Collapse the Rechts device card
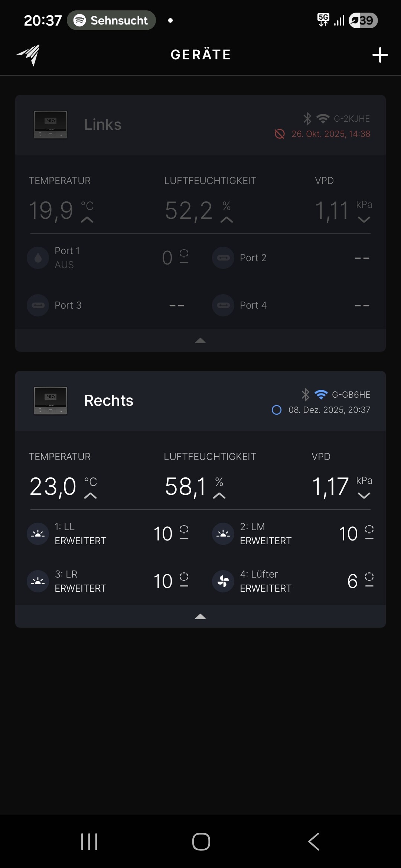The width and height of the screenshot is (401, 868). [x=200, y=617]
